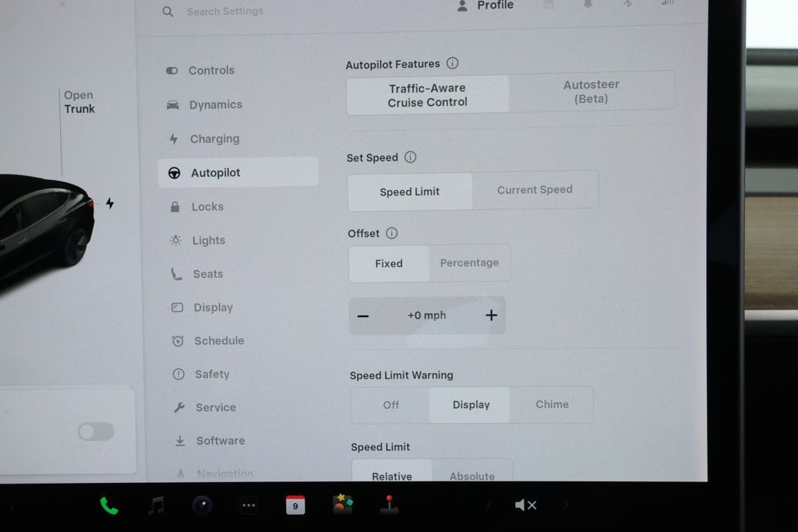Open the Locks settings section
Viewport: 798px width, 532px height.
(x=207, y=206)
